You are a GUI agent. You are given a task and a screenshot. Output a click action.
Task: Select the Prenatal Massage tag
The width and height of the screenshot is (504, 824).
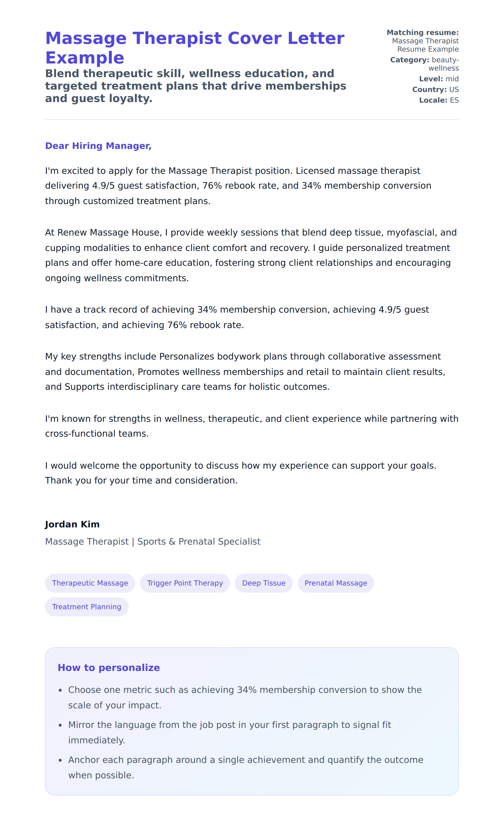coord(336,583)
